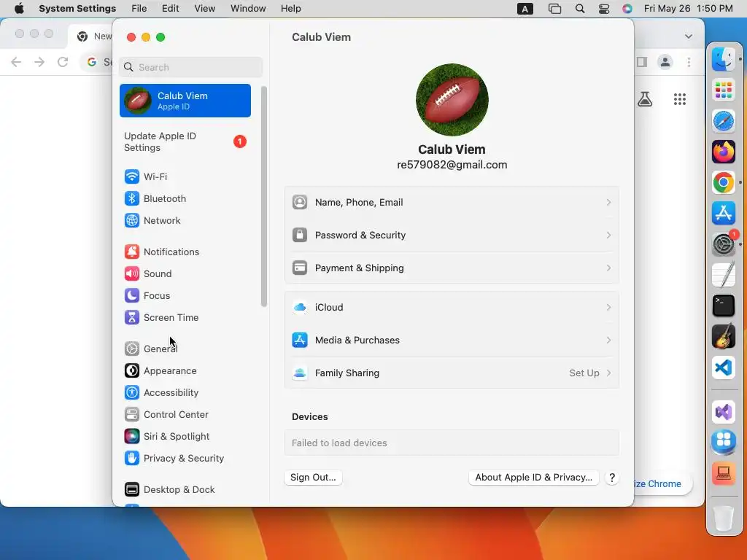Click the football profile picture
The width and height of the screenshot is (747, 560).
tap(452, 100)
